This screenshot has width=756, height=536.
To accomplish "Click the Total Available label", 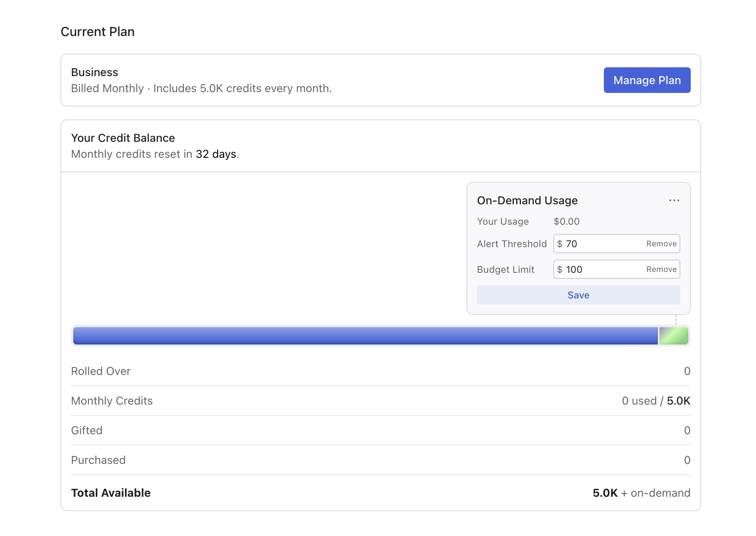I will [111, 493].
